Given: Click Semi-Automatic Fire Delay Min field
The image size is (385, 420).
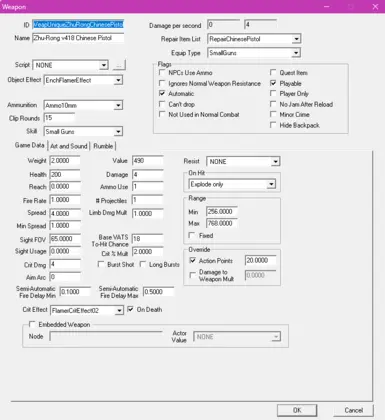Looking at the screenshot, I should tap(75, 292).
